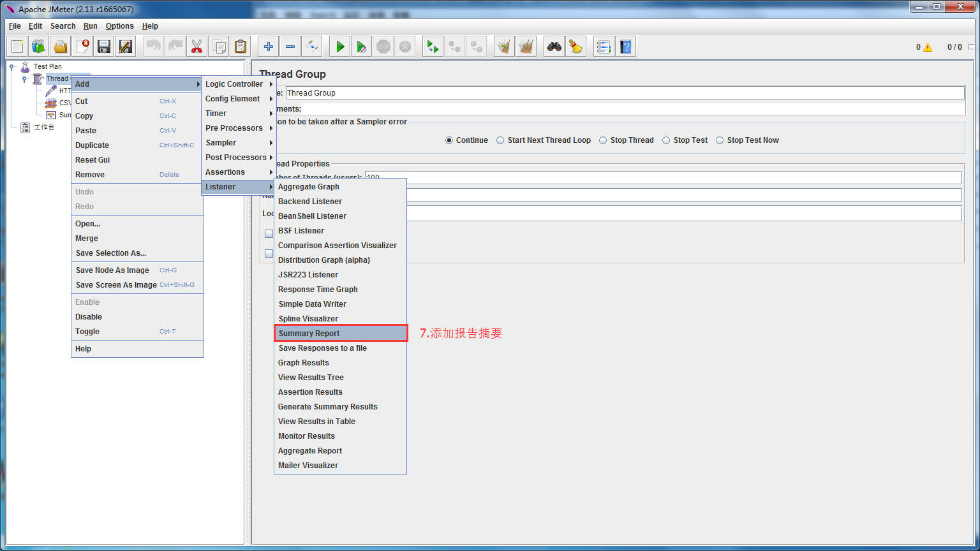
Task: Start test without pauses icon
Action: (362, 47)
